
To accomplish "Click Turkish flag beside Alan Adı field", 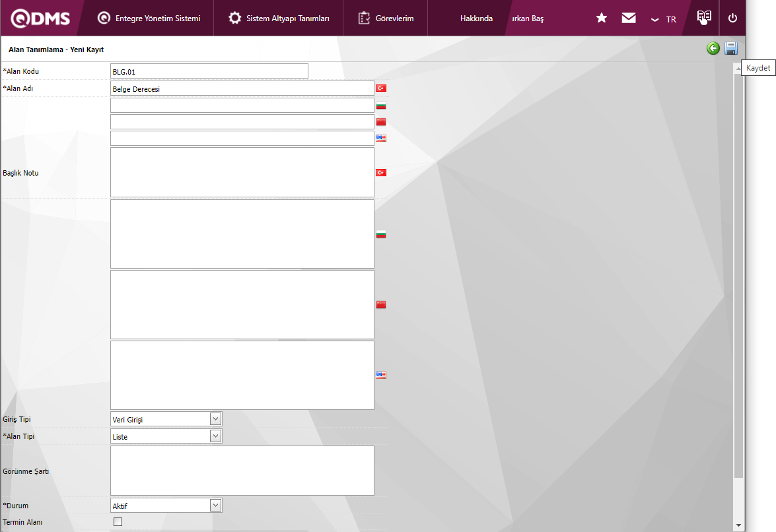I will click(x=381, y=88).
